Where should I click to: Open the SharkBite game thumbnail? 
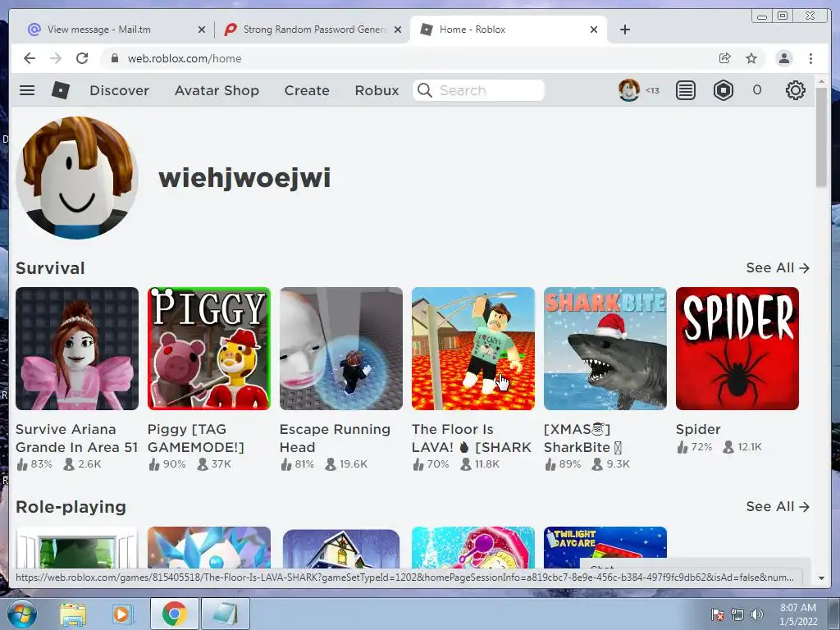pos(605,349)
